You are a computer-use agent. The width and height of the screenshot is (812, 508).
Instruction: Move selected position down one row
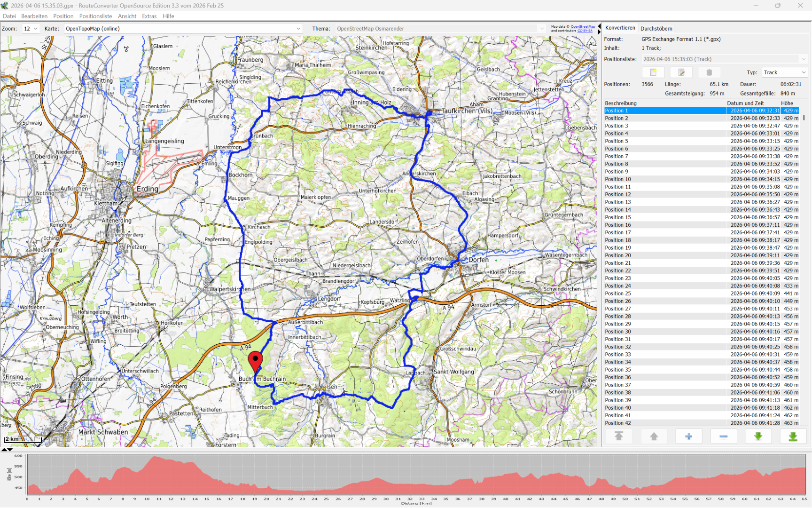(758, 437)
